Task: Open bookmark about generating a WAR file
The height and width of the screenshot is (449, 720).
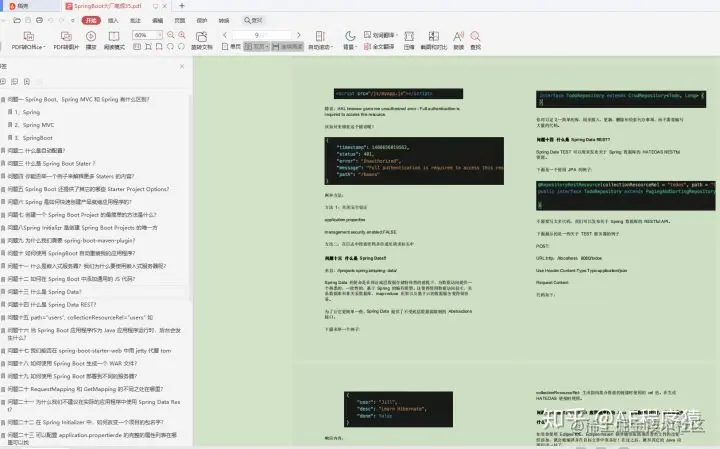Action: coord(73,363)
